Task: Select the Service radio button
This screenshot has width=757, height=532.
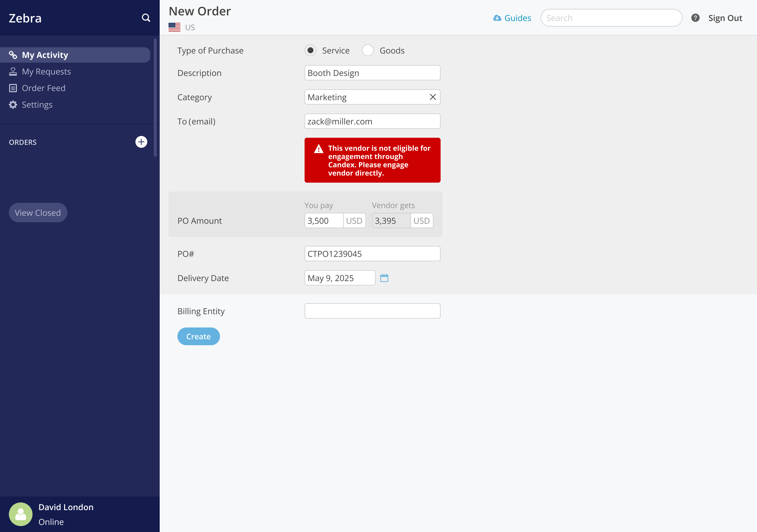Action: click(310, 51)
